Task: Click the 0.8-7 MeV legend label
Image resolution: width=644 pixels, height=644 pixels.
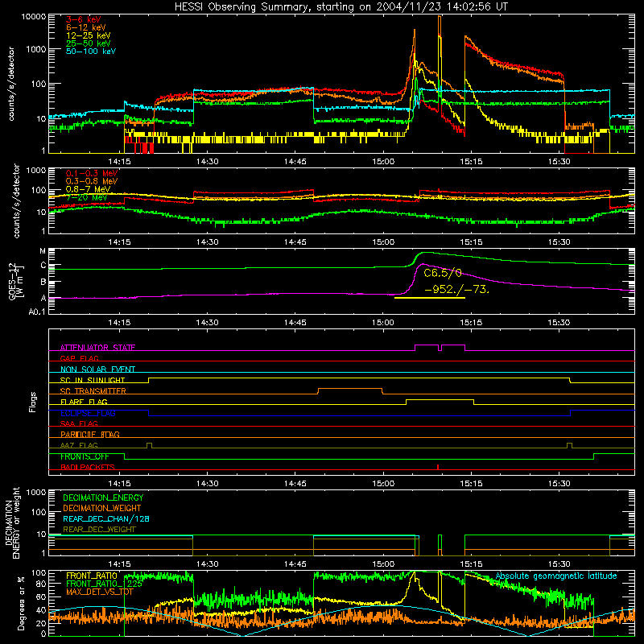Action: (x=89, y=189)
